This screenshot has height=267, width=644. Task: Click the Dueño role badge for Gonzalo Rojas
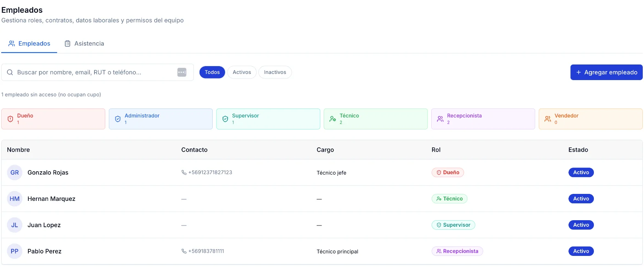[448, 173]
